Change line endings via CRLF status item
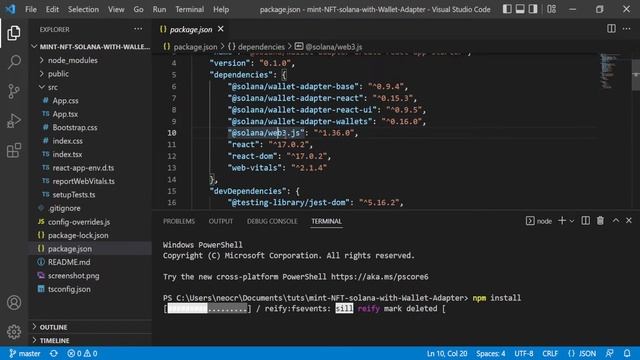640x360 pixels. pos(550,353)
